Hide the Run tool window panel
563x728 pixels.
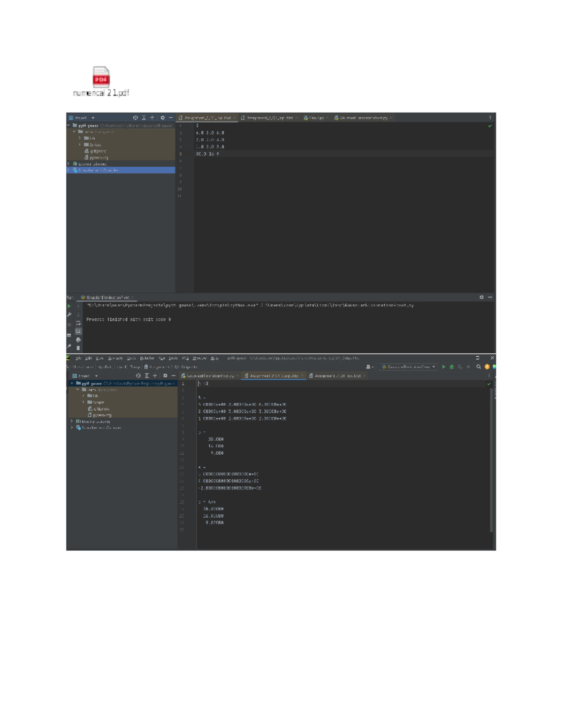[x=490, y=297]
